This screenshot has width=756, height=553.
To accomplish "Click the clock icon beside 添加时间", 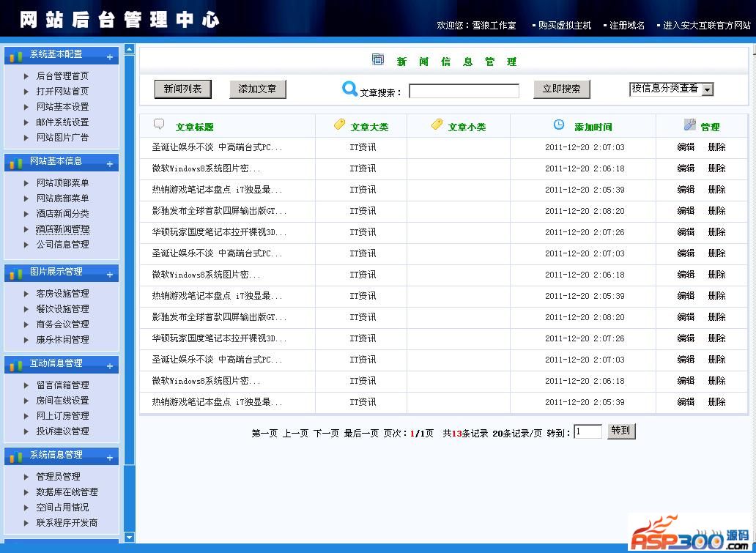I will (x=559, y=125).
